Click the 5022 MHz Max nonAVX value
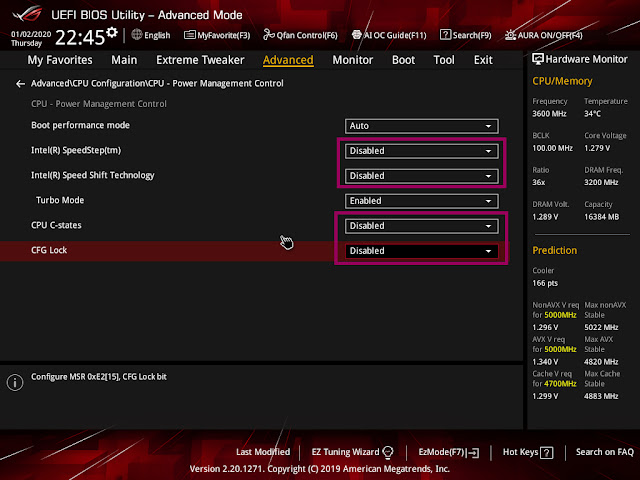 point(601,327)
